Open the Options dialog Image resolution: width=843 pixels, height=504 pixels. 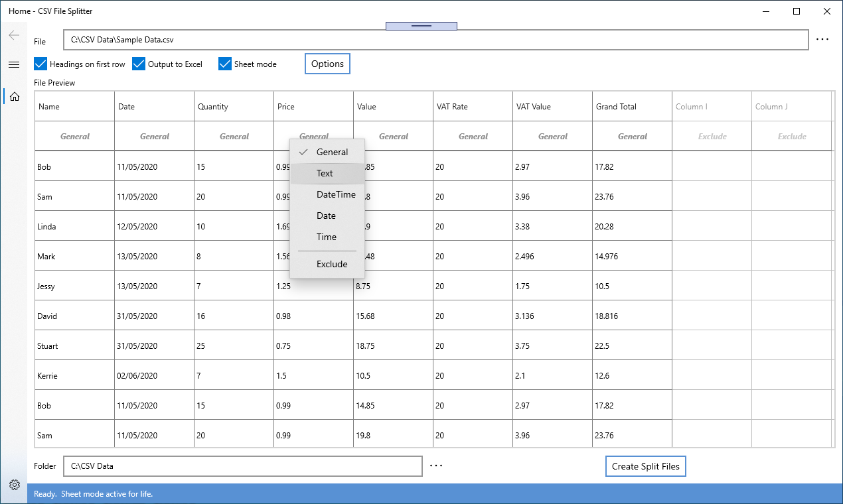(327, 63)
